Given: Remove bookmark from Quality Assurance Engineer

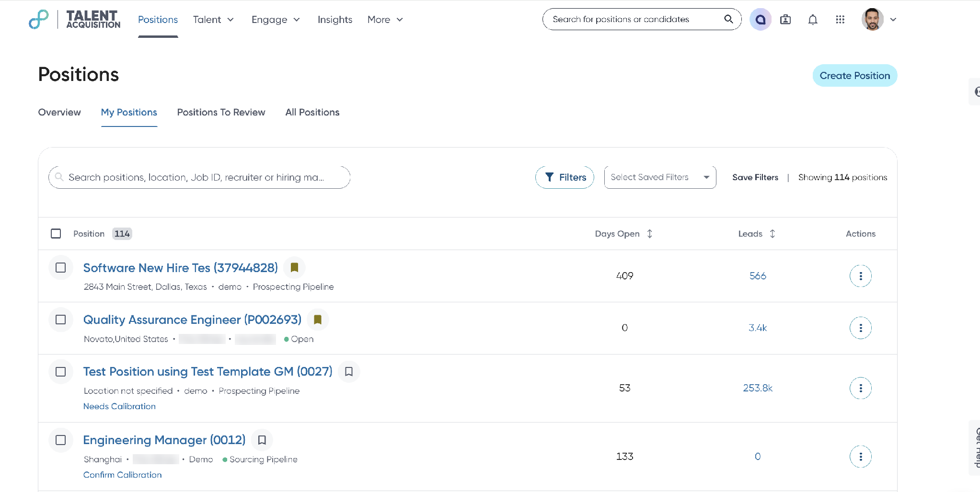Looking at the screenshot, I should click(318, 320).
